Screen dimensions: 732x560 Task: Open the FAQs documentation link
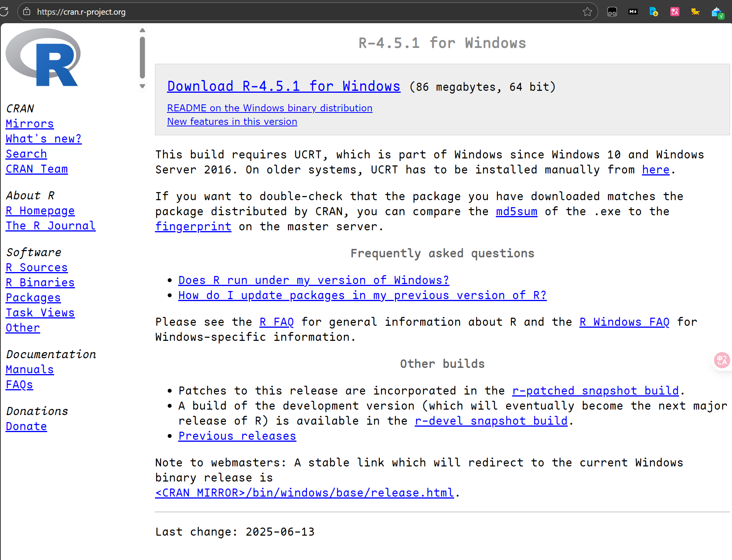click(19, 385)
